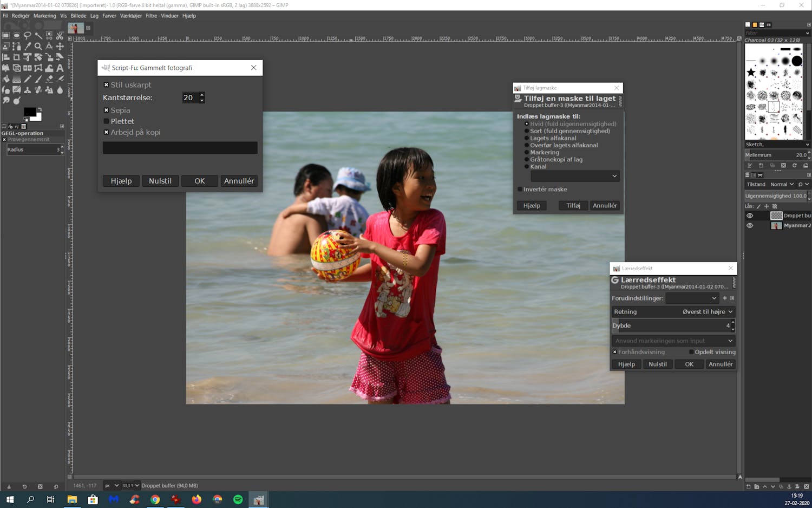The width and height of the screenshot is (812, 508).
Task: Click Tilføj to add the layer mask
Action: click(x=573, y=205)
